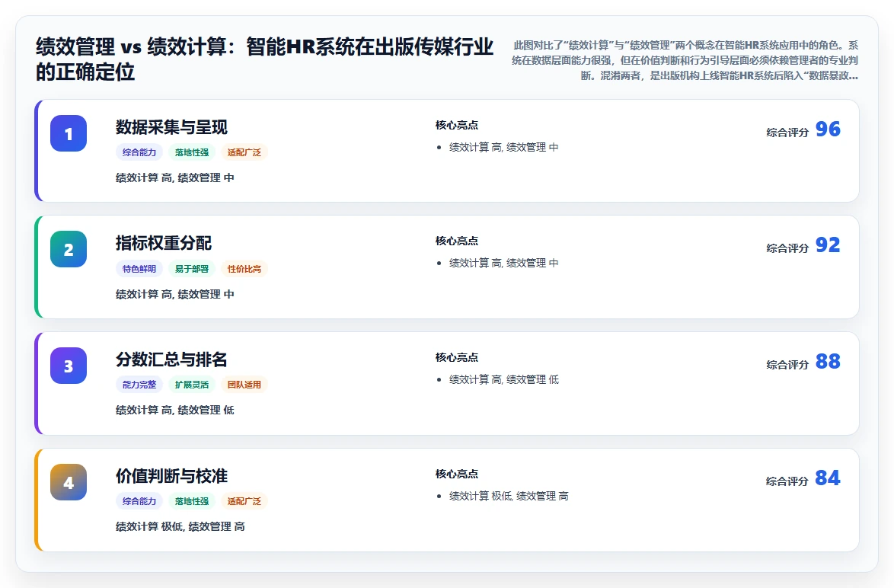Click 综合评分 label beside 96

[787, 133]
